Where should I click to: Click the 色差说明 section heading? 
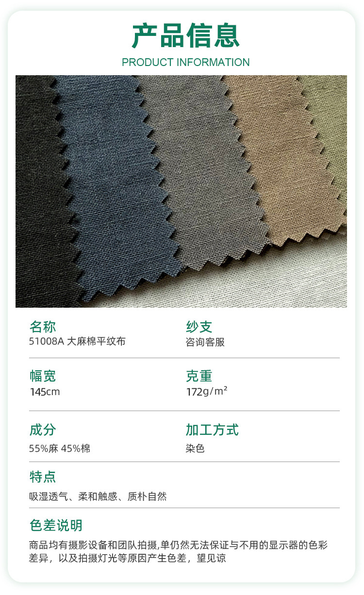(56, 525)
